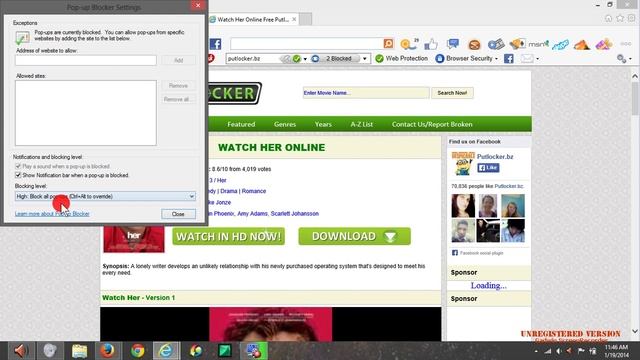This screenshot has width=640, height=360.
Task: Select the 'Watch Her Online Free Putl...' tab
Action: [253, 19]
